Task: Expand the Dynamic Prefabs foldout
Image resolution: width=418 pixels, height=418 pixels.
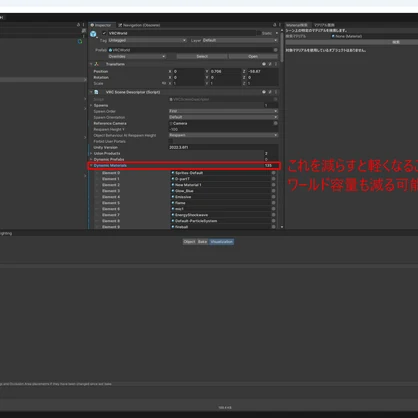Action: tap(91, 159)
